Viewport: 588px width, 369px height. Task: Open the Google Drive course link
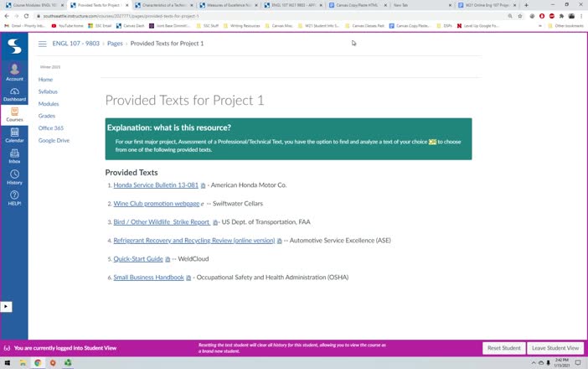click(x=54, y=140)
